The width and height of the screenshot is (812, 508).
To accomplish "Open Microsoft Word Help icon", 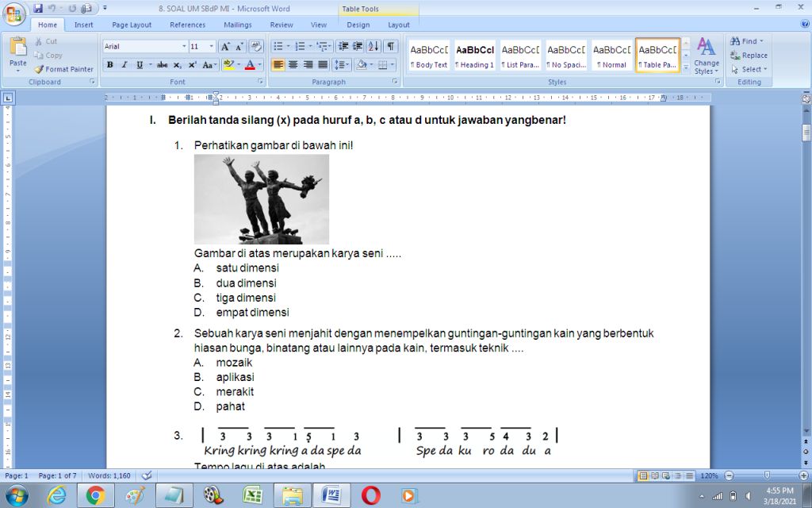I will (805, 24).
